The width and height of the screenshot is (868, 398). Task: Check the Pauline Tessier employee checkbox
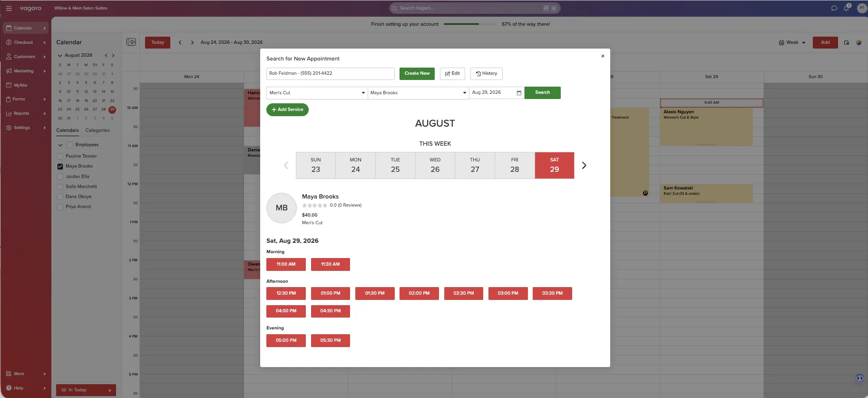60,156
